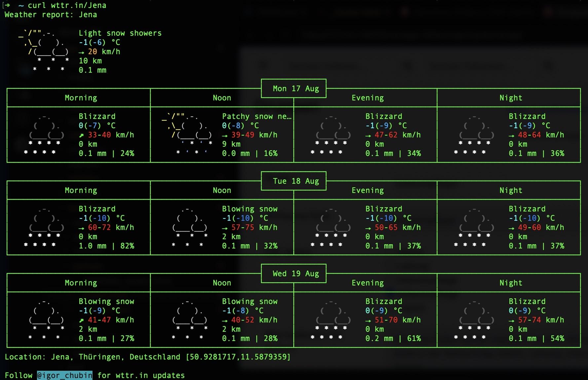Click the Jena coordinates in Location line
Viewport: 588px width, 380px height.
click(x=238, y=357)
